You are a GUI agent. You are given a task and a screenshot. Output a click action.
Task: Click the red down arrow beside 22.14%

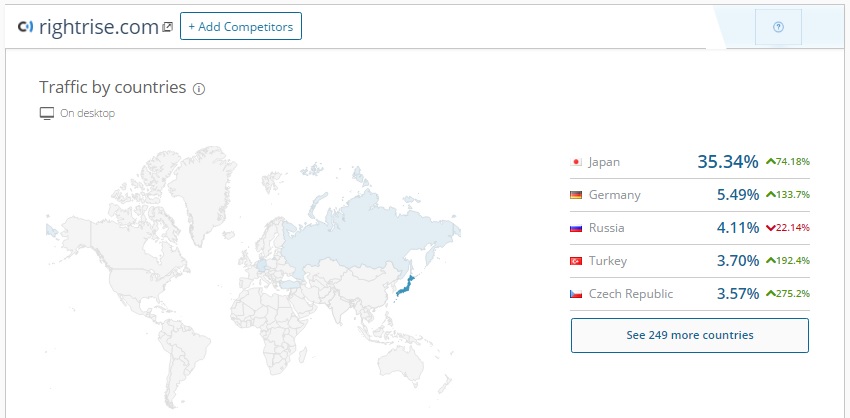770,228
